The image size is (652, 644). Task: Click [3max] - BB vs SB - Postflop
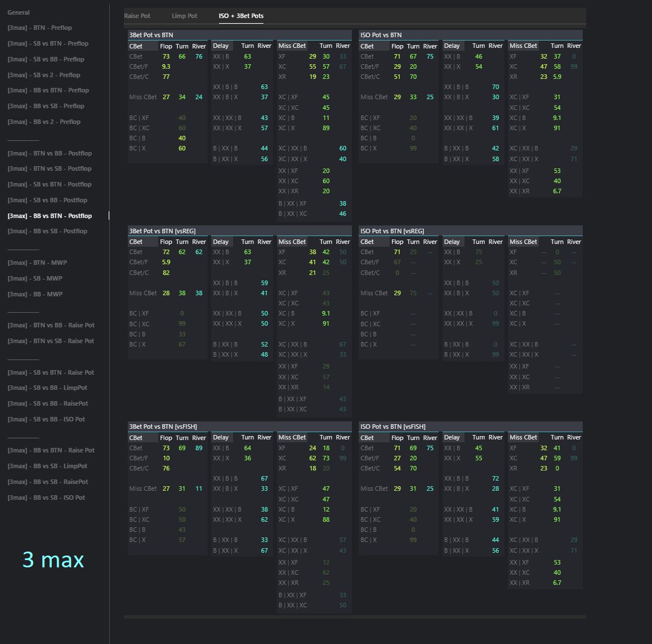[x=47, y=231]
